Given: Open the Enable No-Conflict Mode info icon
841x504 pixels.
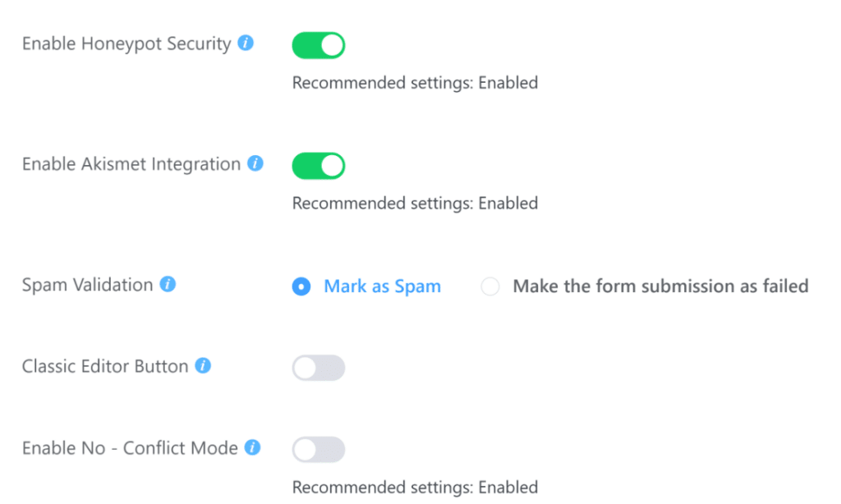Looking at the screenshot, I should (x=251, y=448).
